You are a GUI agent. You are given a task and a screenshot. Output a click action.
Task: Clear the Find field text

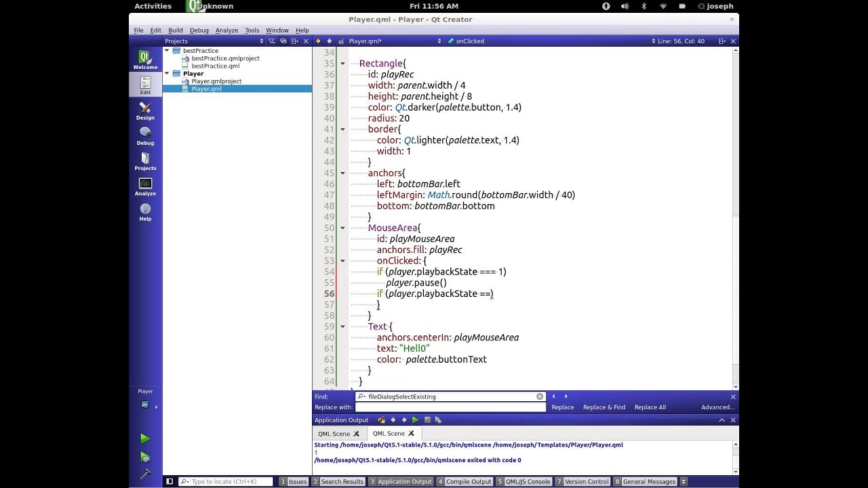[x=540, y=396]
